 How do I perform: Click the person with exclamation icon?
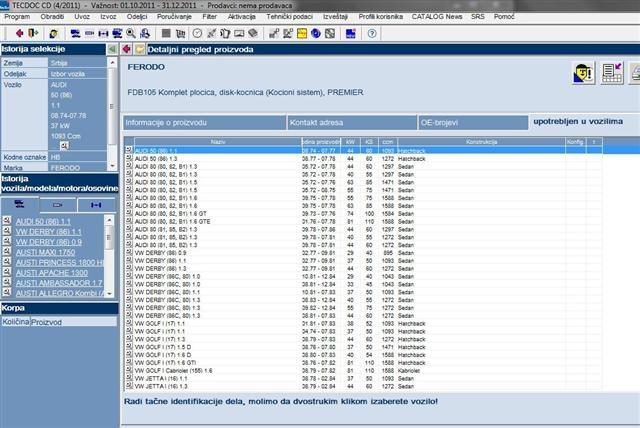[x=584, y=73]
